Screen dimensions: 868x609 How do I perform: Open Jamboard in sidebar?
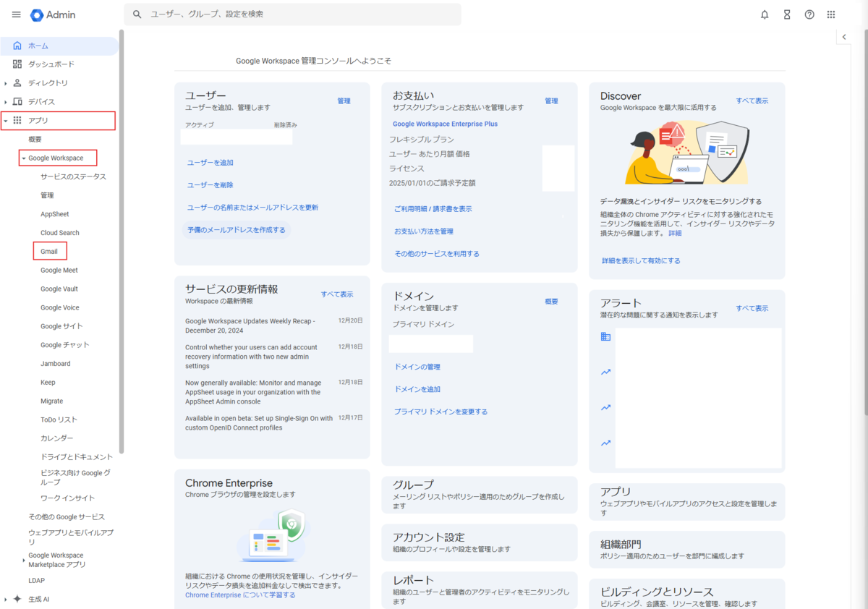click(56, 364)
